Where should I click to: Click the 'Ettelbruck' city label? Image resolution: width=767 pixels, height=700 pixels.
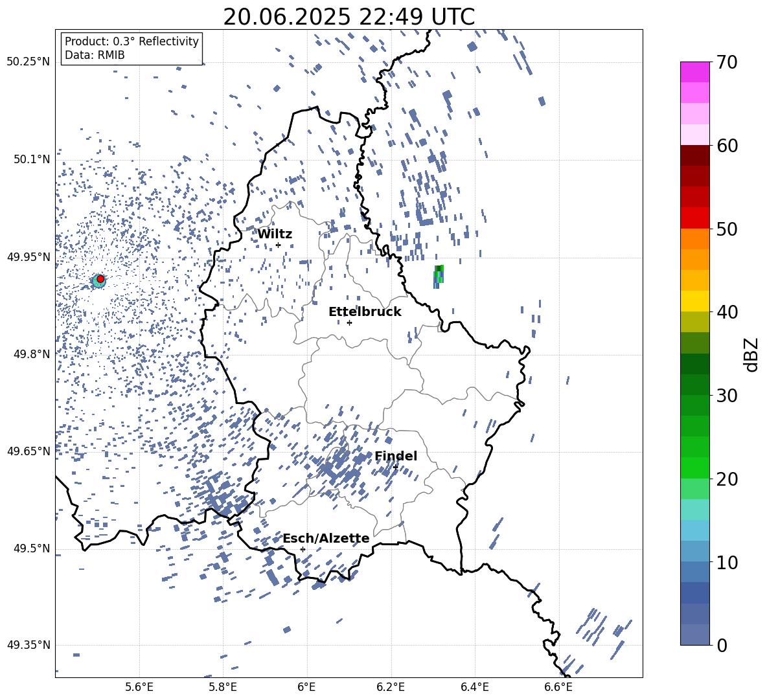tap(365, 311)
